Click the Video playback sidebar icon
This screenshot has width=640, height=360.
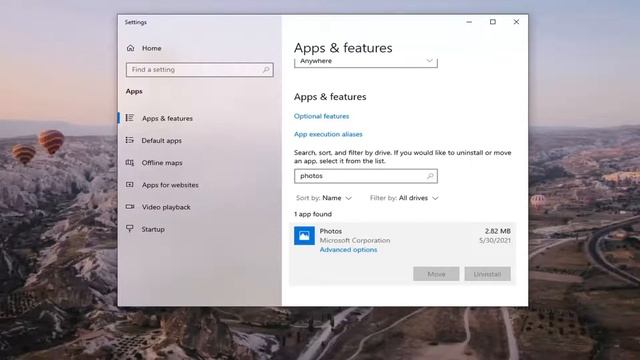[130, 207]
